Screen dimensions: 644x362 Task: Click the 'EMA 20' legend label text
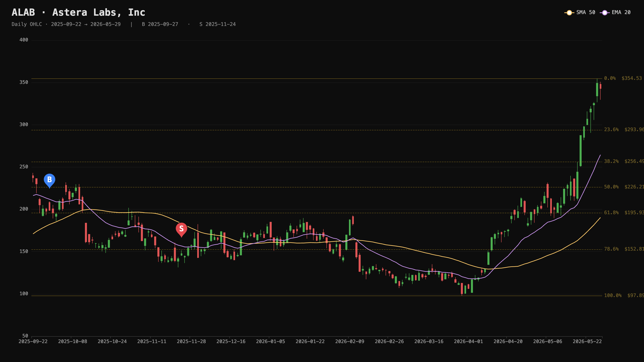coord(621,12)
